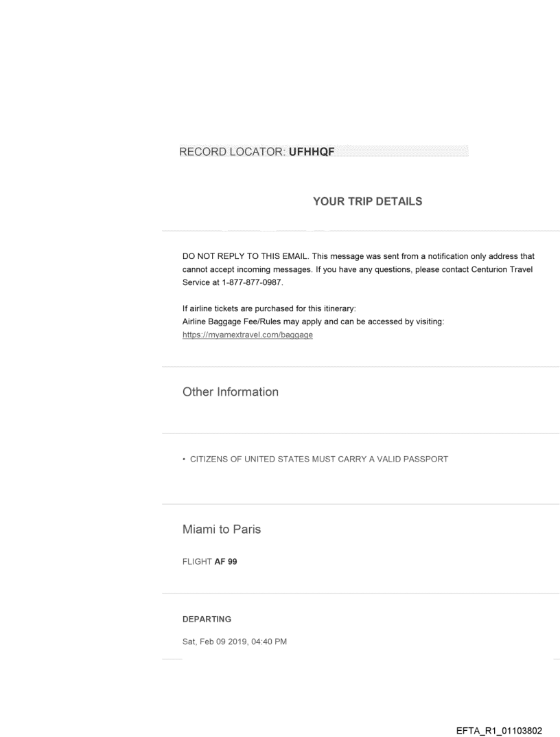Click the bullet point before CITIZENS
The width and height of the screenshot is (560, 737).
pyautogui.click(x=184, y=460)
